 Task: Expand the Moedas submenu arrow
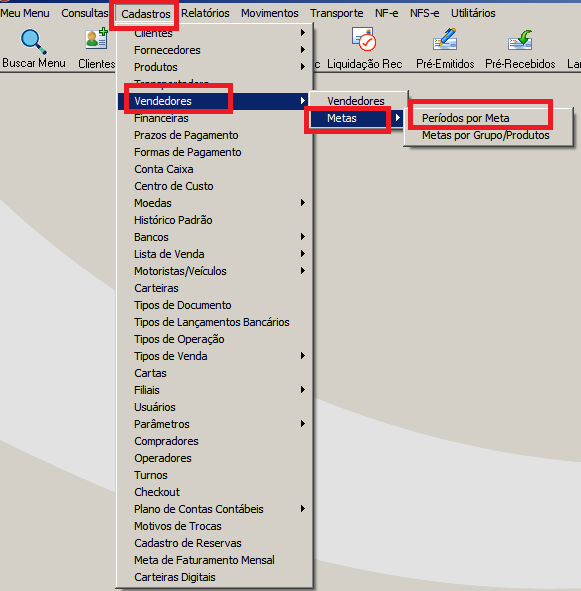[x=303, y=203]
